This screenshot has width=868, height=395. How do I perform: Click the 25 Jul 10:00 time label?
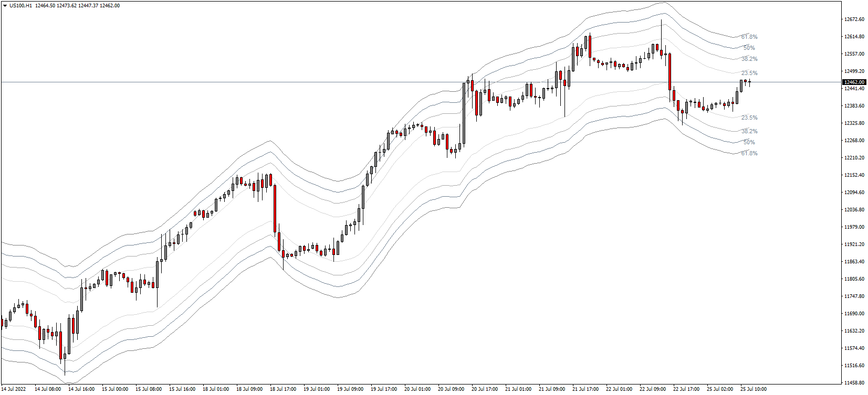754,389
